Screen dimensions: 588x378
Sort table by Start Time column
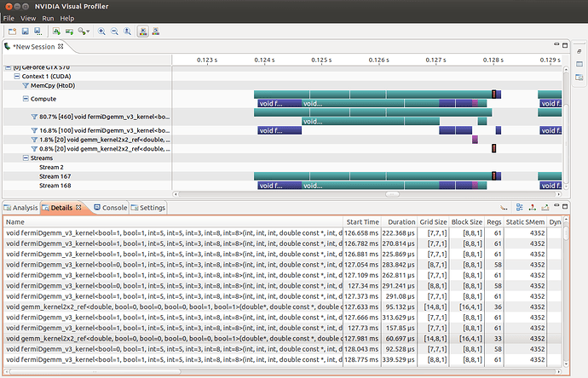point(362,222)
